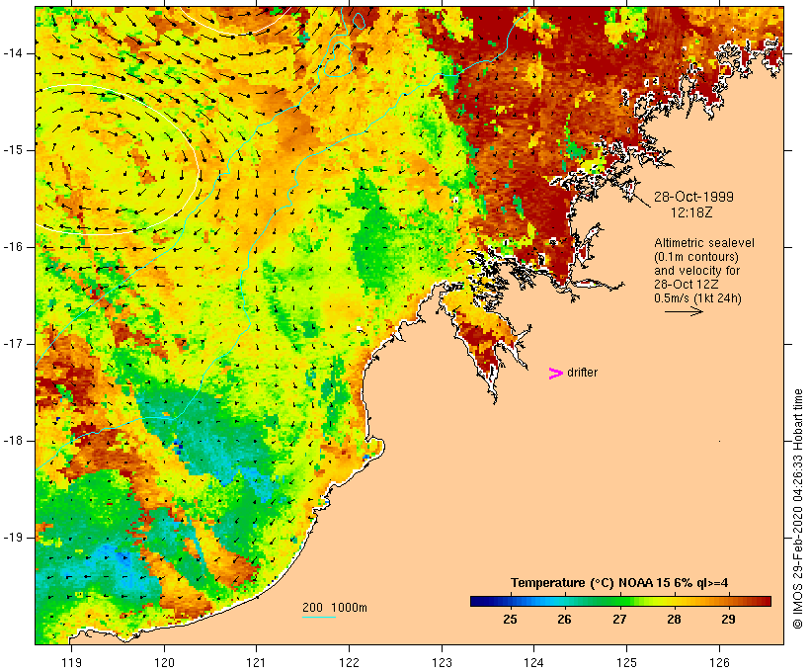The height and width of the screenshot is (672, 810).
Task: Click colorbar label '29'
Action: [728, 620]
